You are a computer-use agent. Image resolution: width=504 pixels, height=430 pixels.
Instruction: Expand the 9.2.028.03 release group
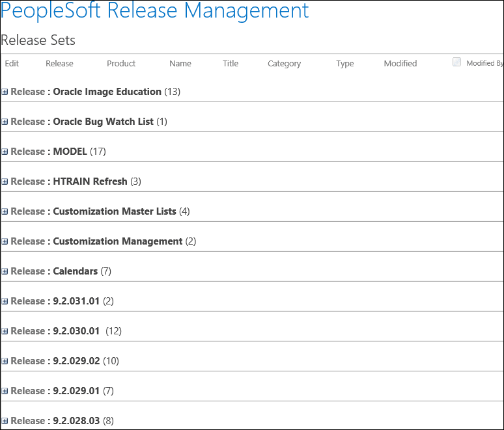[5, 421]
